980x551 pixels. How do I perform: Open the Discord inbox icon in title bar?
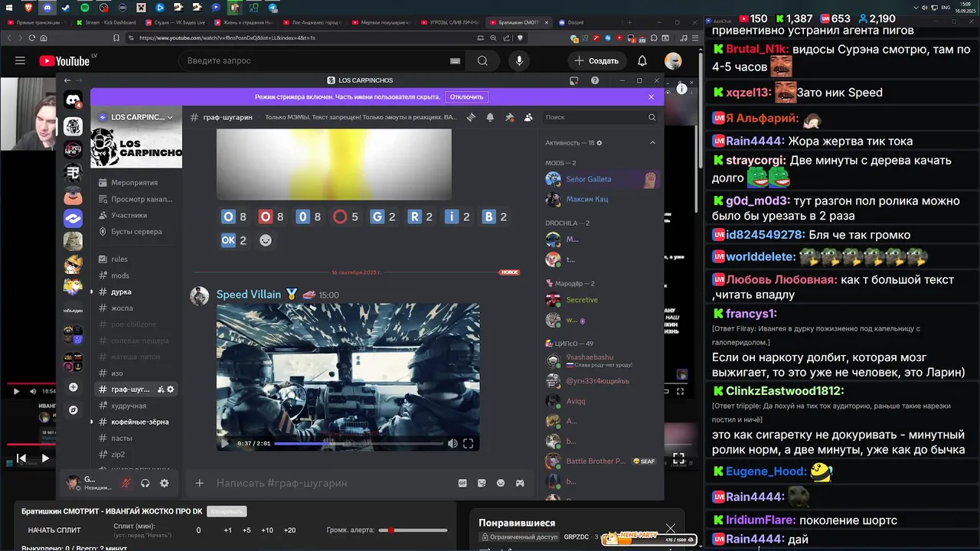[573, 80]
